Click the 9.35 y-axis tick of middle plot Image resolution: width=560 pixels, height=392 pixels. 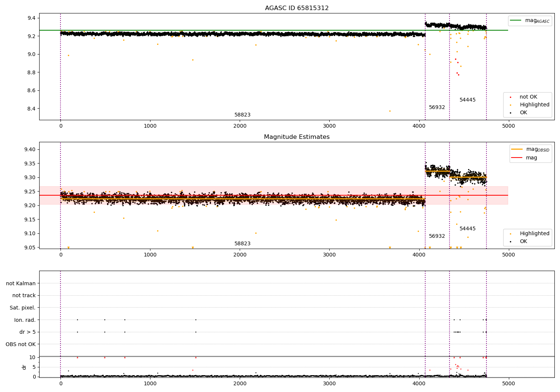click(x=29, y=164)
